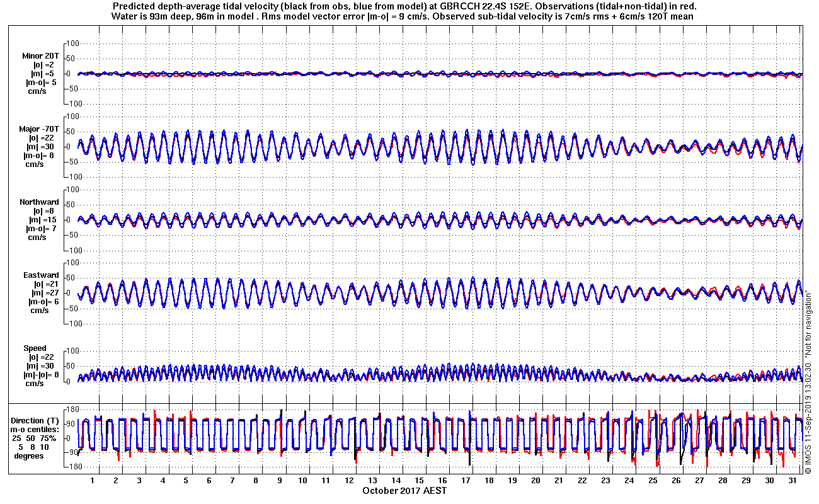Click '|m|-|o|= 8' in the Speed panel
The width and height of the screenshot is (819, 504).
tap(41, 375)
